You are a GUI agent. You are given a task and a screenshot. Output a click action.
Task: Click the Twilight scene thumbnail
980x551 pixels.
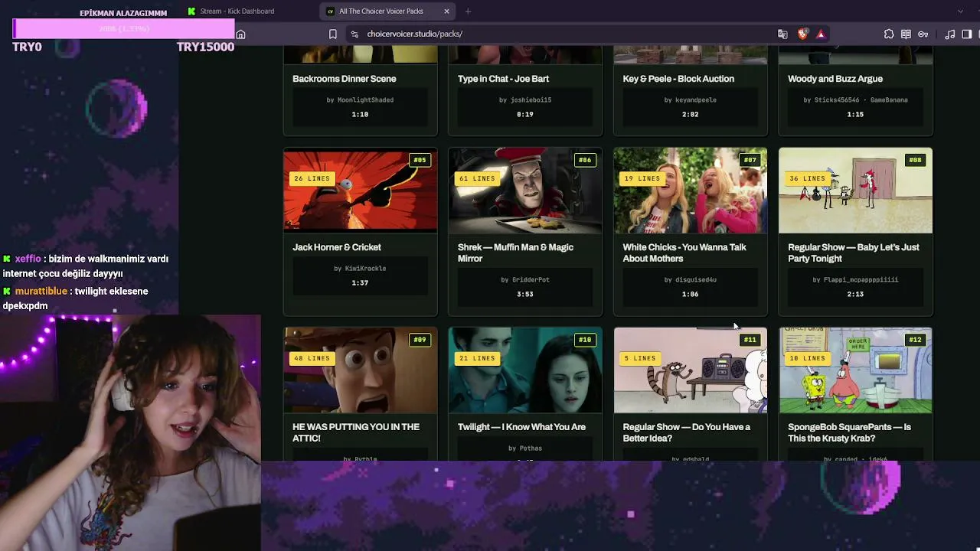pos(525,370)
